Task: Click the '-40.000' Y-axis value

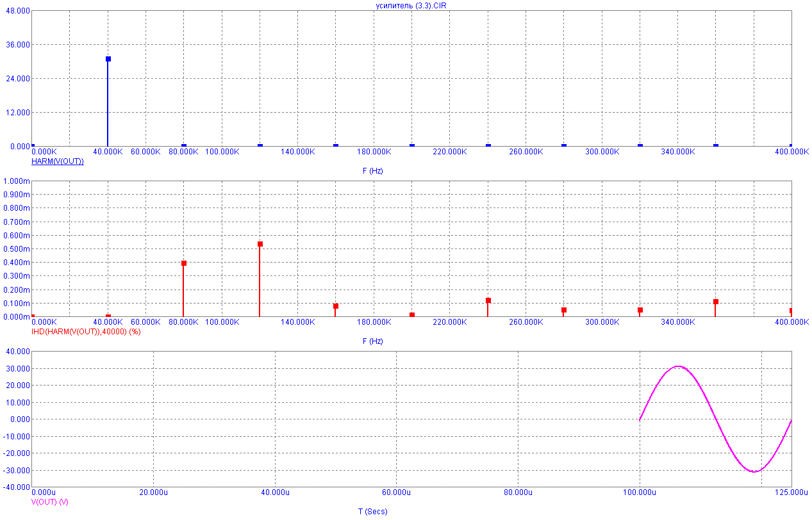Action: click(x=15, y=487)
